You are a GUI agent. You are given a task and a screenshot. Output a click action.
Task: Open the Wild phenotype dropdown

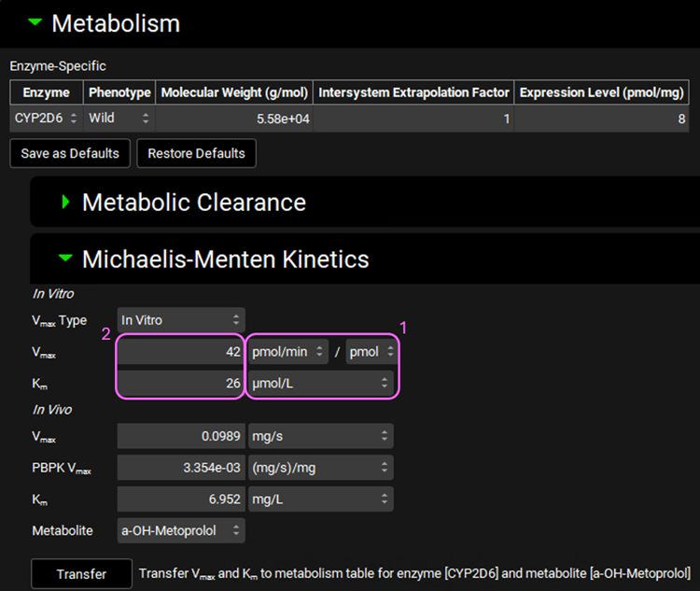tap(119, 119)
